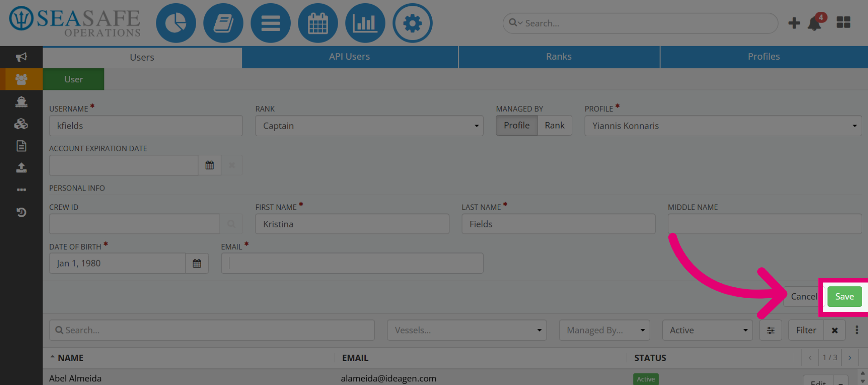Open the megaphone announcements sidebar icon
The width and height of the screenshot is (868, 385).
21,57
